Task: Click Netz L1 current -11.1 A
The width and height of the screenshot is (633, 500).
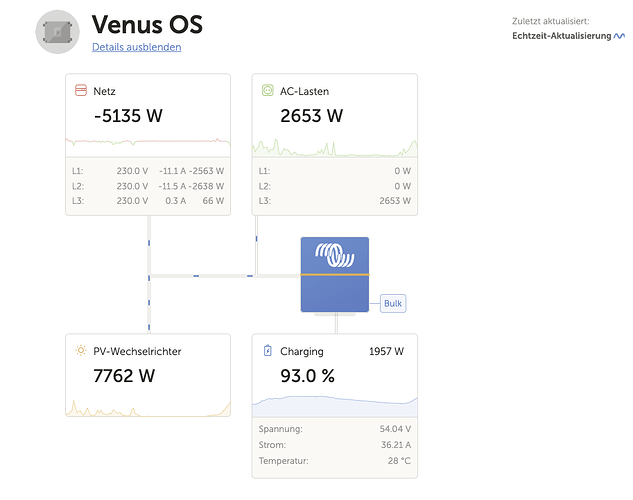Action: coord(172,171)
